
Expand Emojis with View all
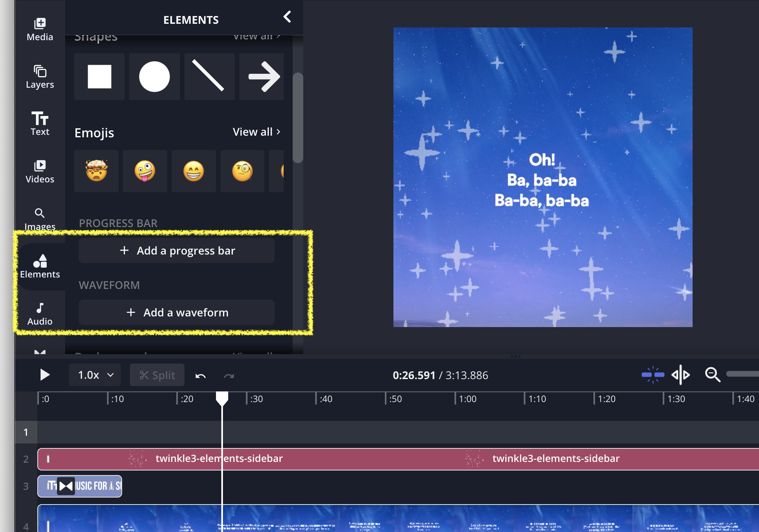pos(257,132)
